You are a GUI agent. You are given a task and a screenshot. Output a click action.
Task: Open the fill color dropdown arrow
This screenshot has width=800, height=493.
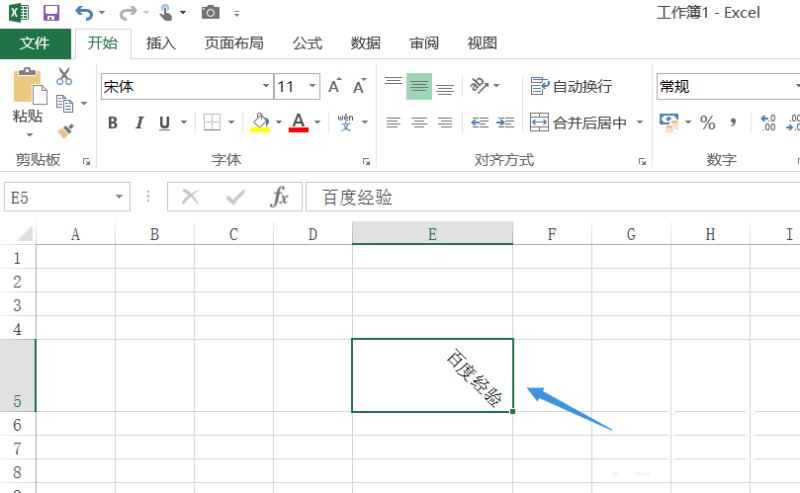[x=279, y=122]
